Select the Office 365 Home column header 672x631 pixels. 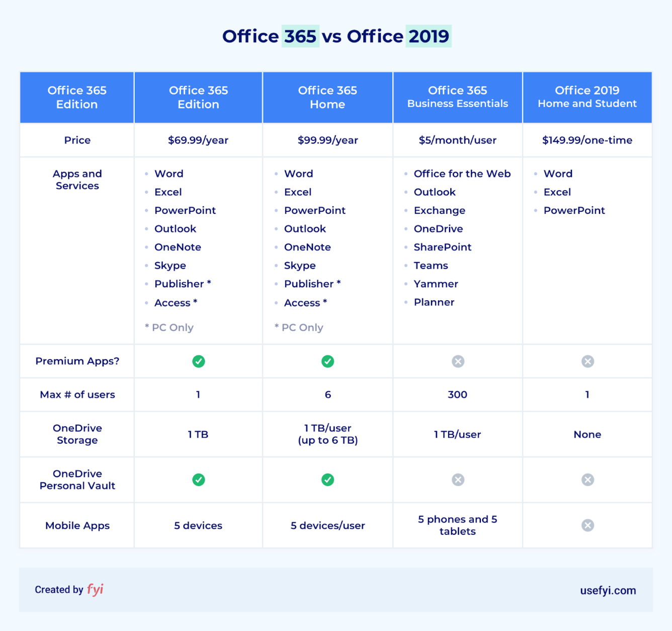[x=327, y=97]
